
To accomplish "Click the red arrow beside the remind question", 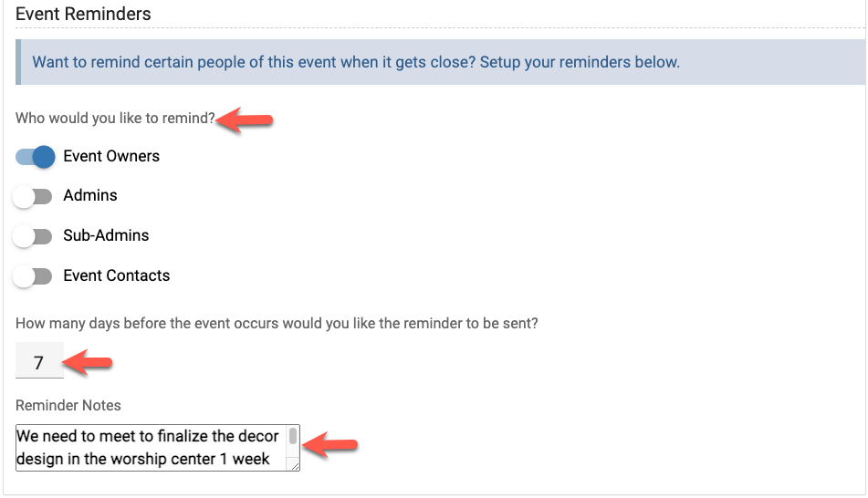I will (245, 119).
